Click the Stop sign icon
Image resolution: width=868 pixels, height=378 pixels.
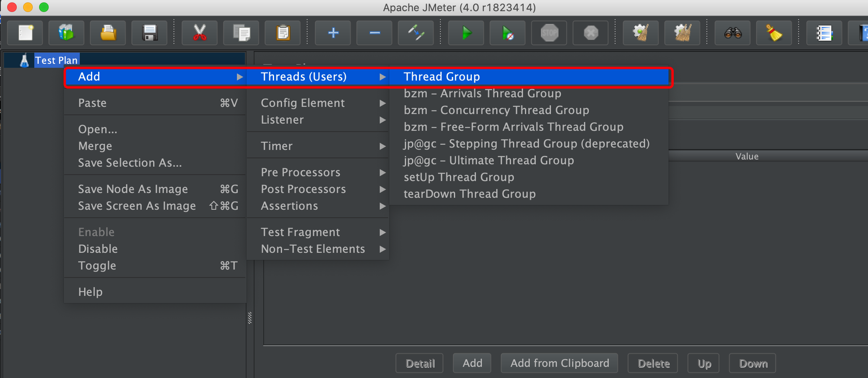(549, 33)
